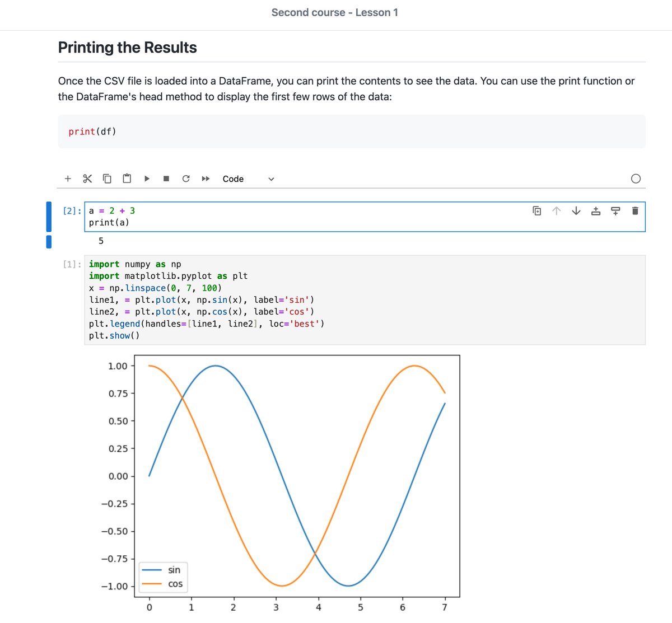The image size is (672, 623).
Task: Click the plt.show() line
Action: click(114, 336)
